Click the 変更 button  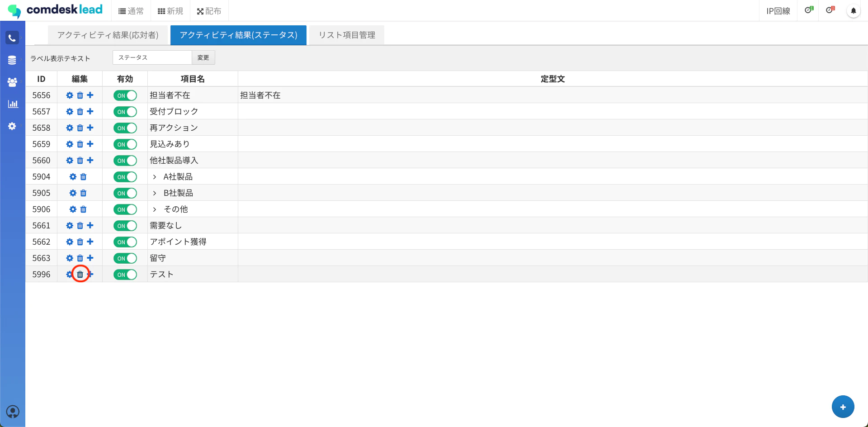203,57
